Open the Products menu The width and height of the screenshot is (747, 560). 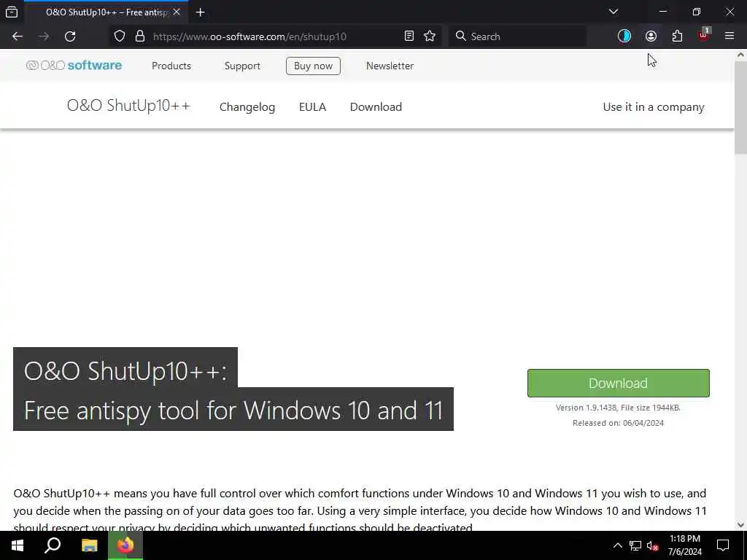pyautogui.click(x=171, y=66)
